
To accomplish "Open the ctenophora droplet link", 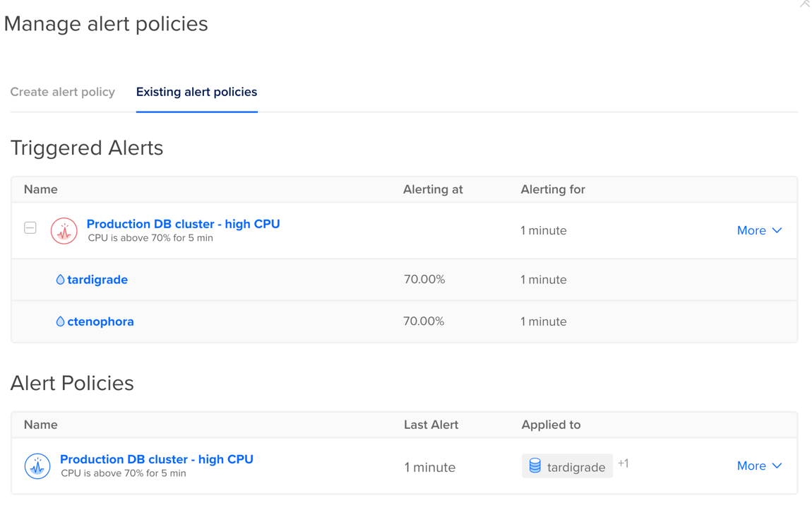I will pos(100,321).
